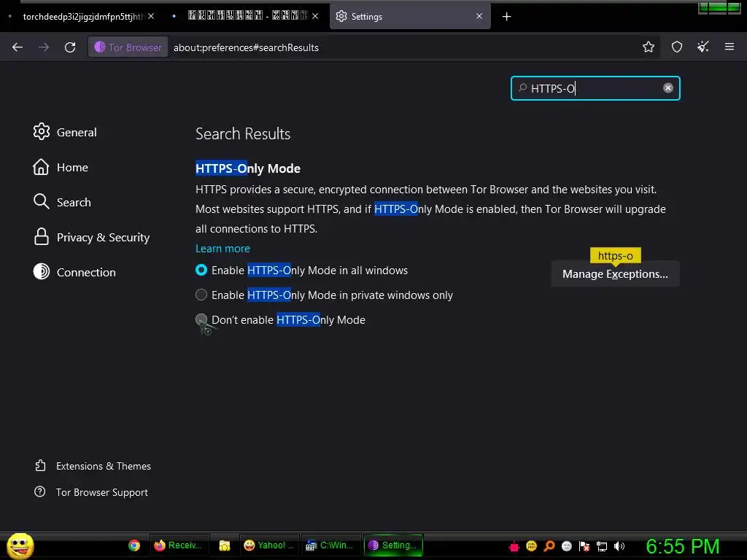The width and height of the screenshot is (747, 560).
Task: Enable HTTPS-Only Mode in all windows
Action: click(x=201, y=270)
